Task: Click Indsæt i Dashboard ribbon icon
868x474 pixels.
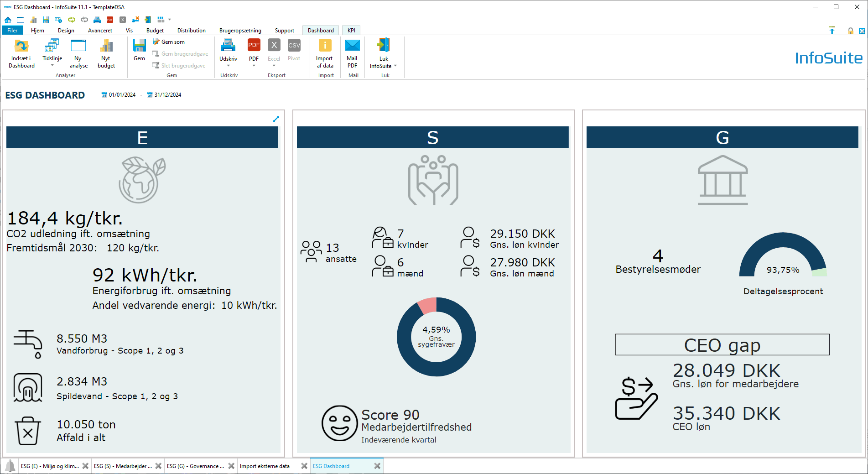Action: (21, 54)
